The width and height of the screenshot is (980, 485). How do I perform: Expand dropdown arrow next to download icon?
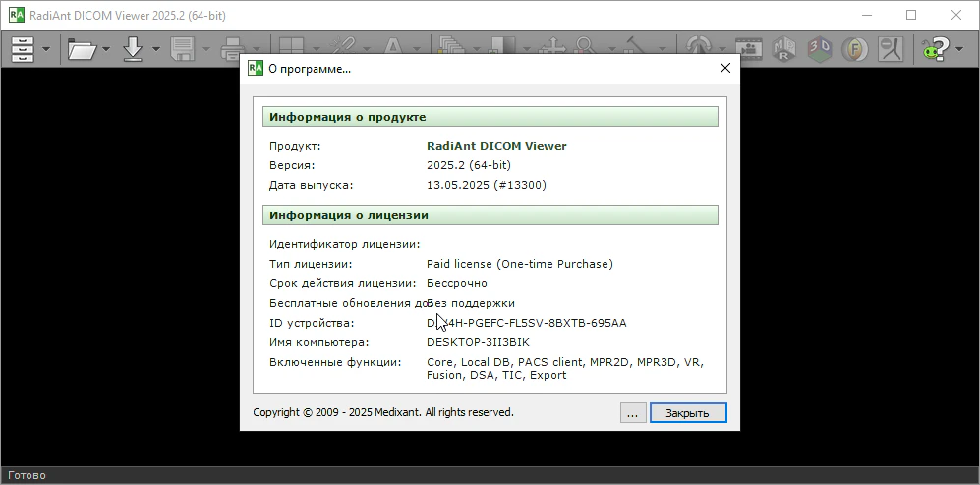tap(158, 49)
